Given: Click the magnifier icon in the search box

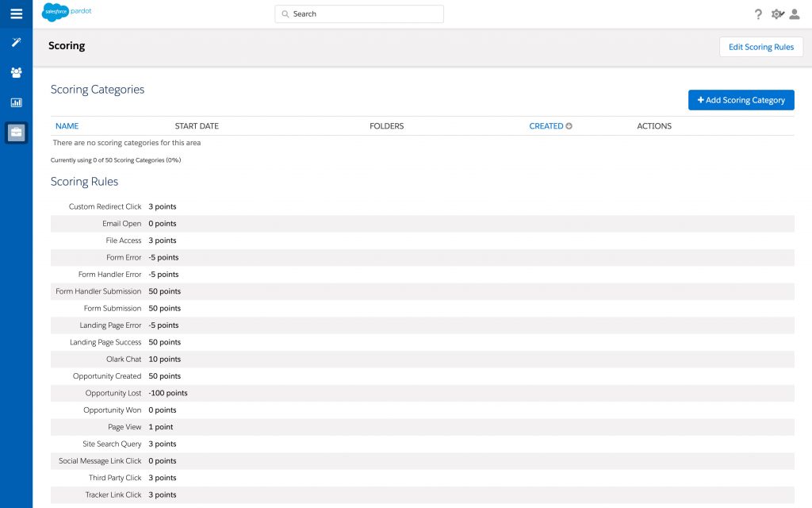Looking at the screenshot, I should click(x=285, y=14).
